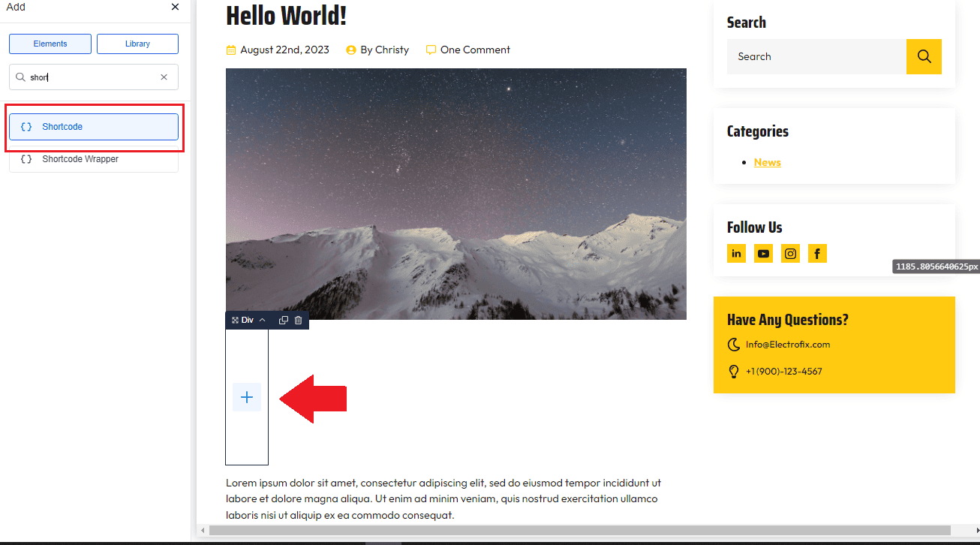980x545 pixels.
Task: Add the Shortcode element
Action: [x=93, y=127]
